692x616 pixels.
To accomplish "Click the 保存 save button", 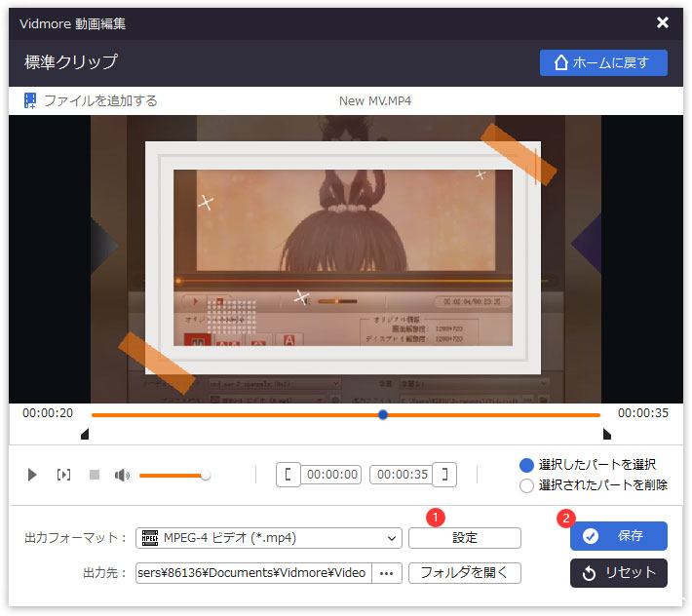I will pyautogui.click(x=618, y=536).
